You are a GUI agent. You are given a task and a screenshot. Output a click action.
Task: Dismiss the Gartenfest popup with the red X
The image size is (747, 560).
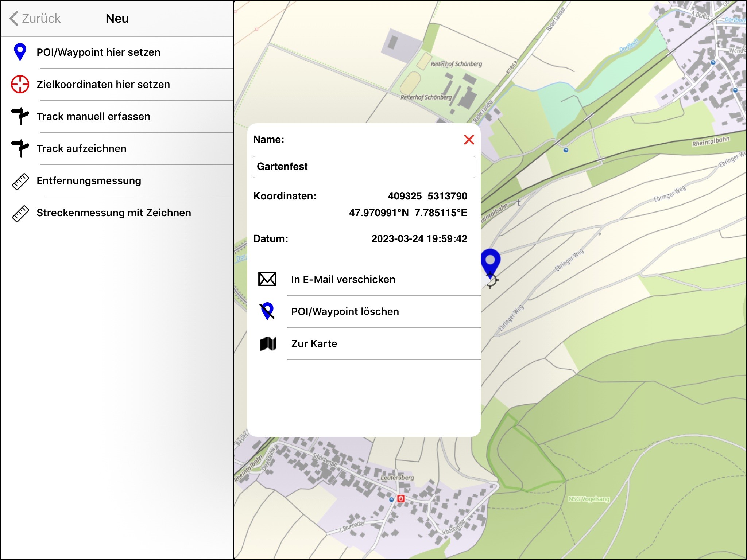(469, 140)
